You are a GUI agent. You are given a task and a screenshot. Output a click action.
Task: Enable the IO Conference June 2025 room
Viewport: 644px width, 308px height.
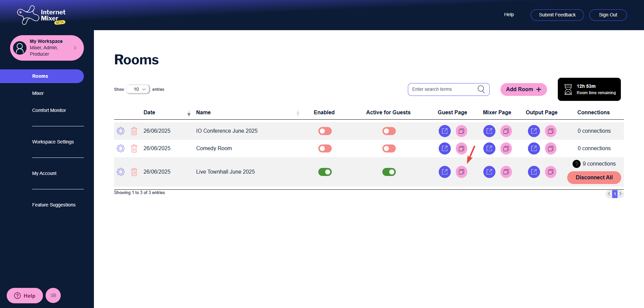point(325,131)
